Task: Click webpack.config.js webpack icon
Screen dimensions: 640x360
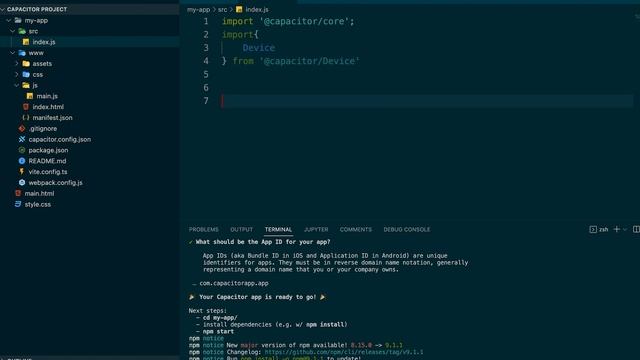Action: [x=22, y=182]
